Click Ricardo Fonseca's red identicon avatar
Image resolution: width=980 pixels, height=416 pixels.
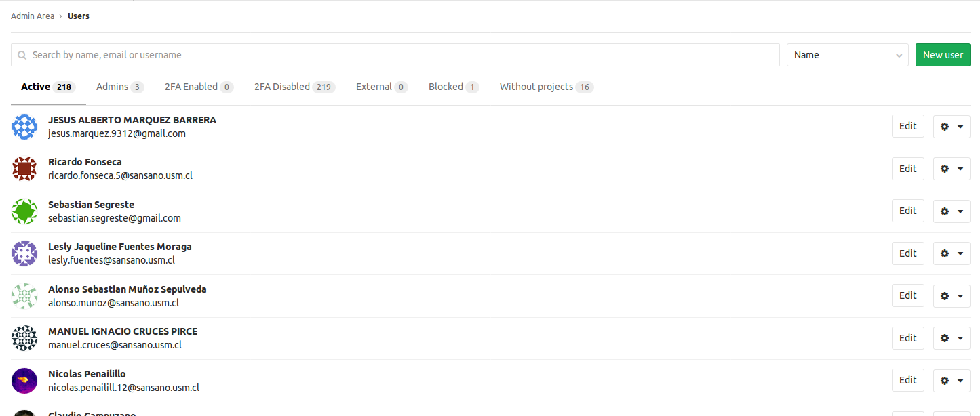tap(24, 169)
